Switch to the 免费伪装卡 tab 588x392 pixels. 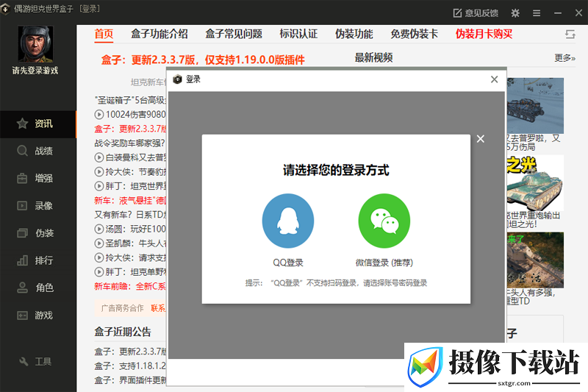[x=415, y=34]
